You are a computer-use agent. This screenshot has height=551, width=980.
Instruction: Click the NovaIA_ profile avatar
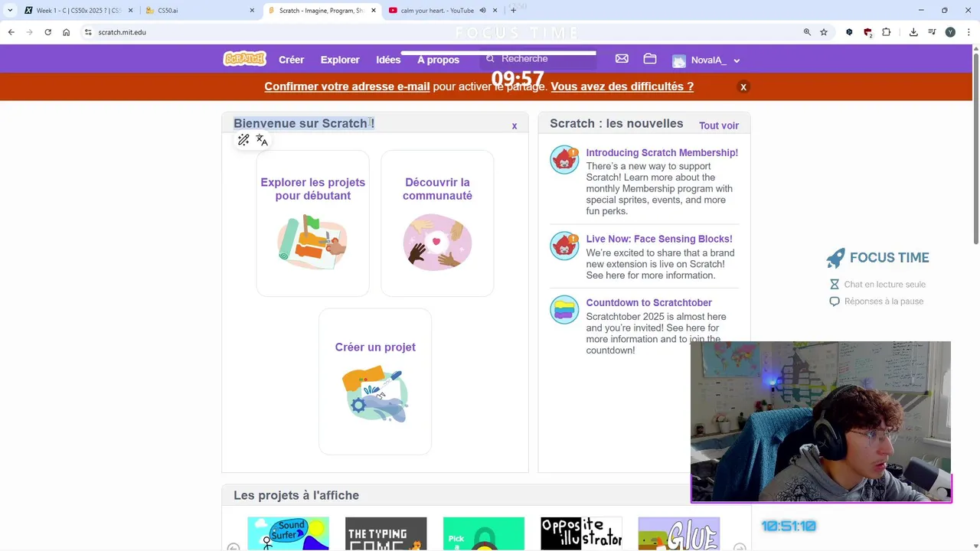(679, 60)
